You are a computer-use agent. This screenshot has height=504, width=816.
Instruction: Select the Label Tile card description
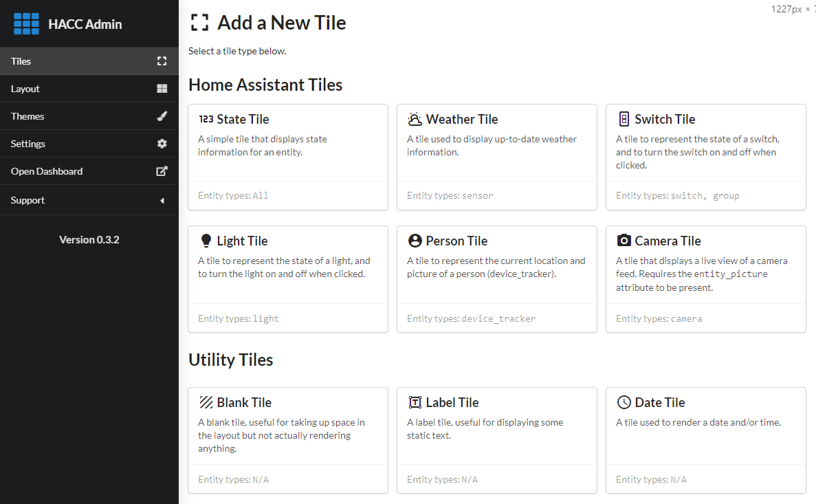(x=485, y=429)
